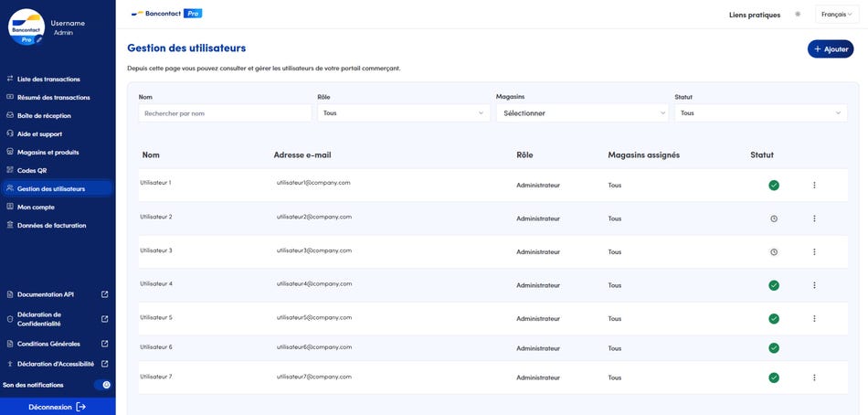The width and height of the screenshot is (868, 415).
Task: Toggle the Son des notifications switch
Action: coord(102,385)
